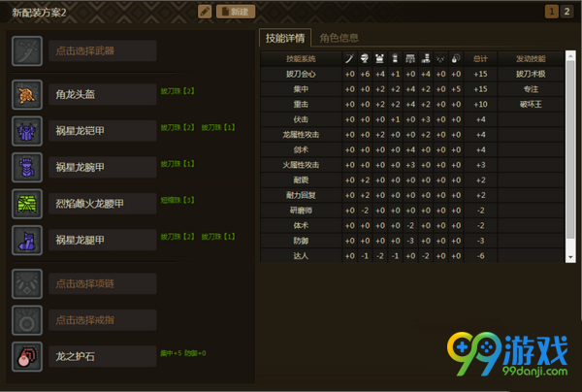
Task: Click the leg armor column header icon
Action: point(426,58)
